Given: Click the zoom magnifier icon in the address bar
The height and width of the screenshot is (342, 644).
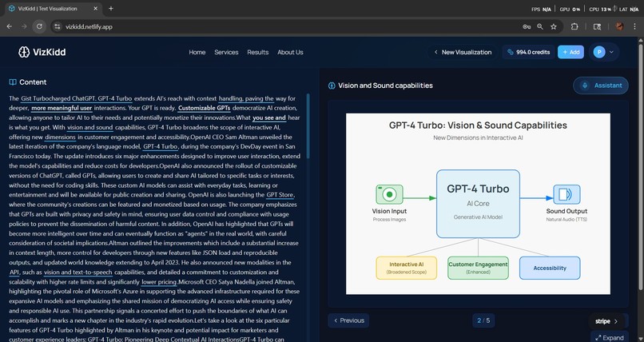Looking at the screenshot, I should coord(540,26).
